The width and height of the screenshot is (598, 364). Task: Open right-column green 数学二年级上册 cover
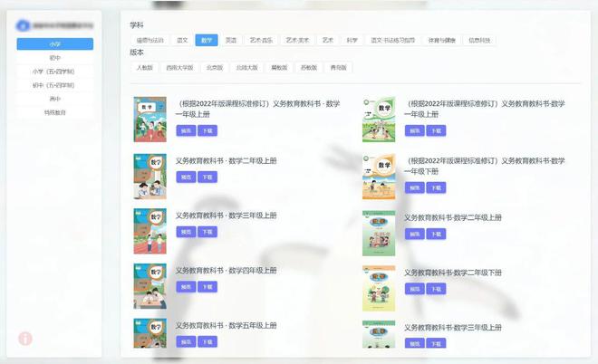[379, 233]
